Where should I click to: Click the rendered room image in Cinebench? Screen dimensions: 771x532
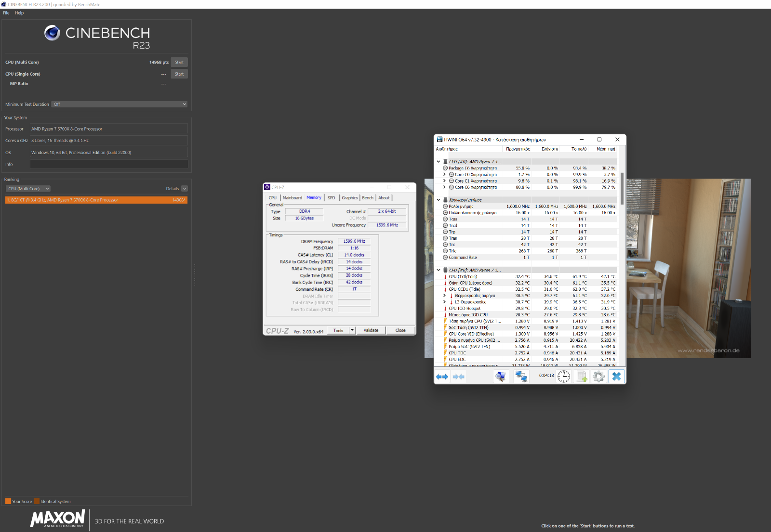coord(688,268)
